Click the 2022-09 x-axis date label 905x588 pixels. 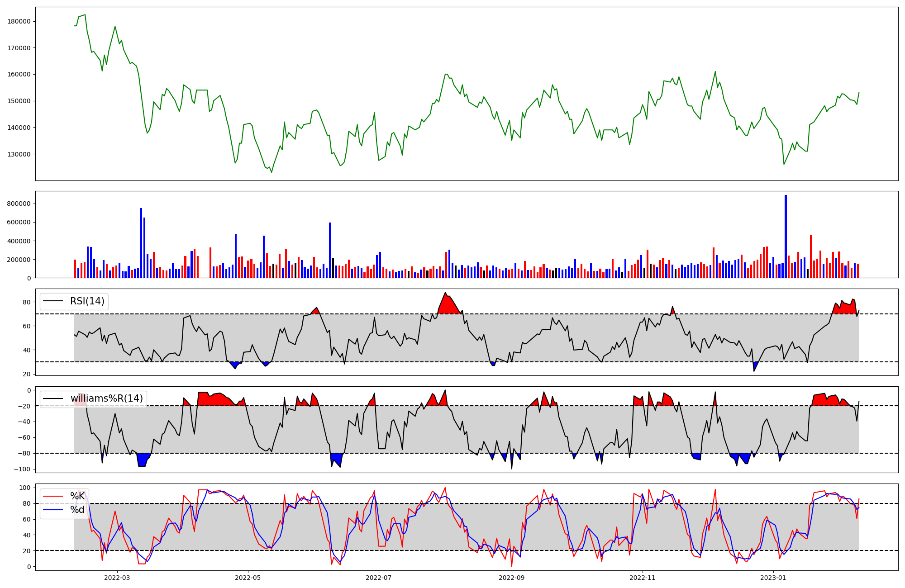[x=511, y=578]
